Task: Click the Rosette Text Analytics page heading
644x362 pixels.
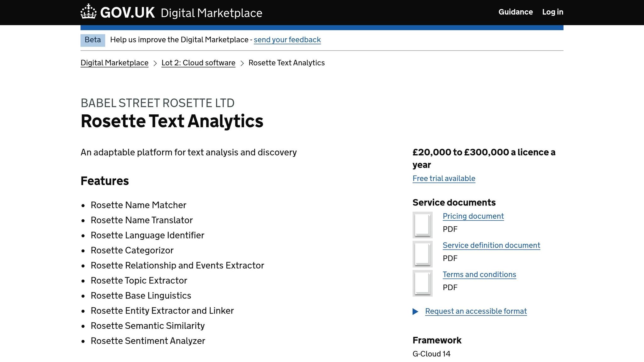Action: click(x=172, y=121)
